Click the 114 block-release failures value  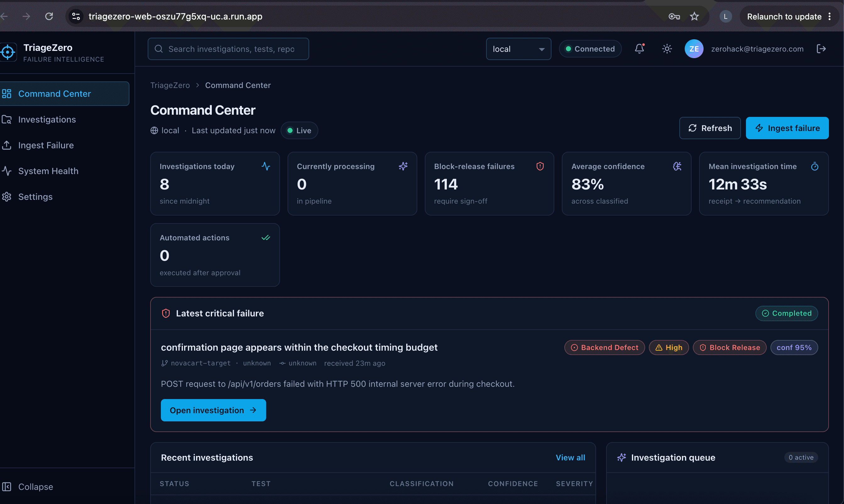point(446,184)
